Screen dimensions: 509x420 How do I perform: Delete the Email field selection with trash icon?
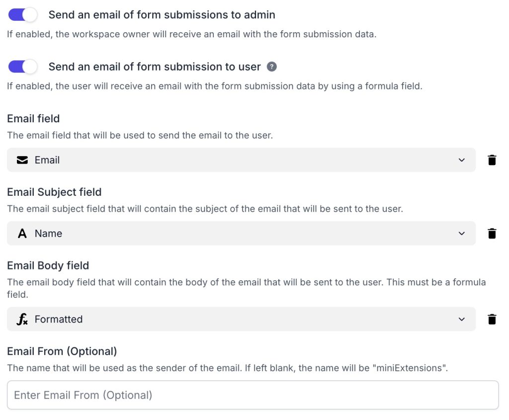pyautogui.click(x=492, y=160)
